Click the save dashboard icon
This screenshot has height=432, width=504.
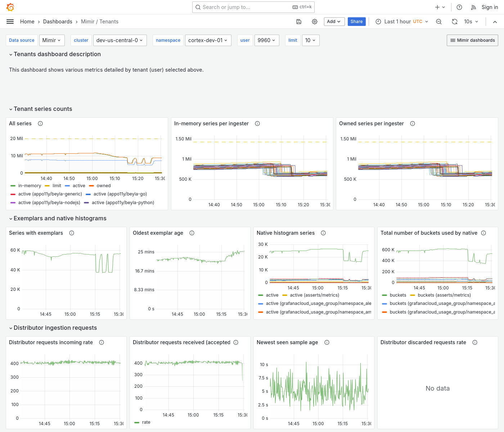299,22
